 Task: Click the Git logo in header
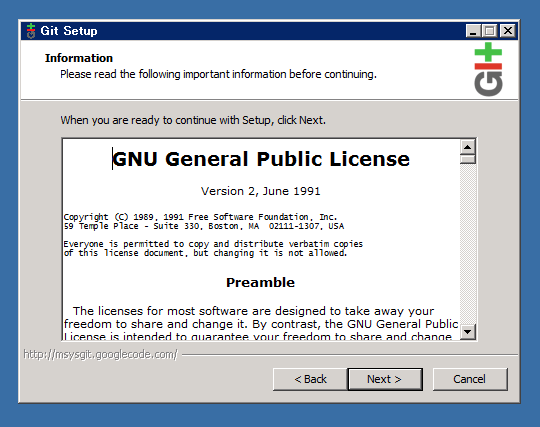coord(488,69)
